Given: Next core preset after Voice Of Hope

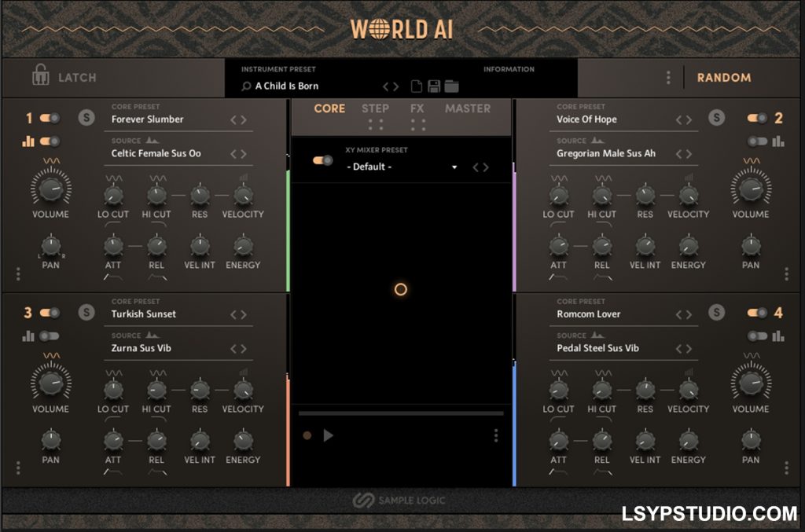Looking at the screenshot, I should (689, 119).
